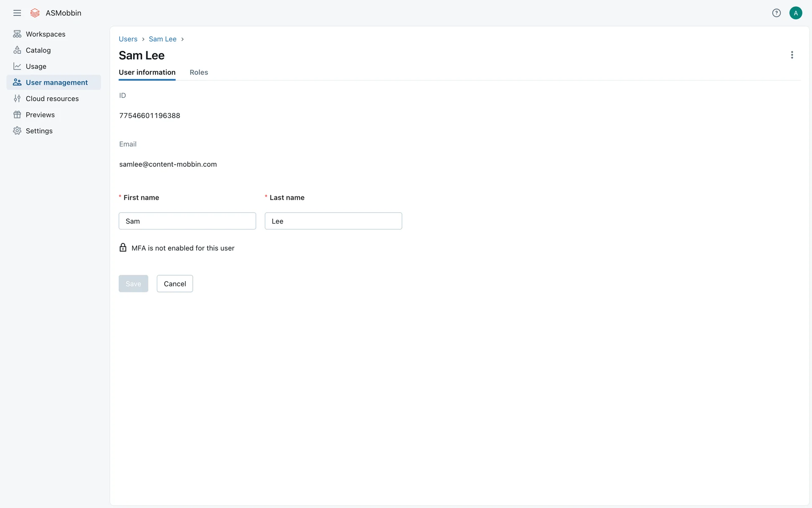Click the ASMobbin stacked-layers logo

[x=35, y=13]
